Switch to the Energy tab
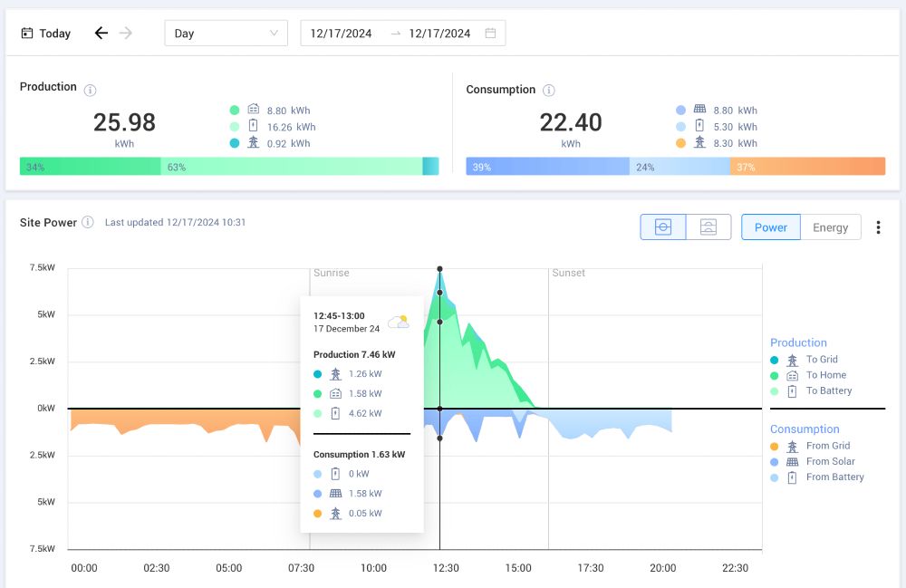The width and height of the screenshot is (906, 588). coord(830,227)
